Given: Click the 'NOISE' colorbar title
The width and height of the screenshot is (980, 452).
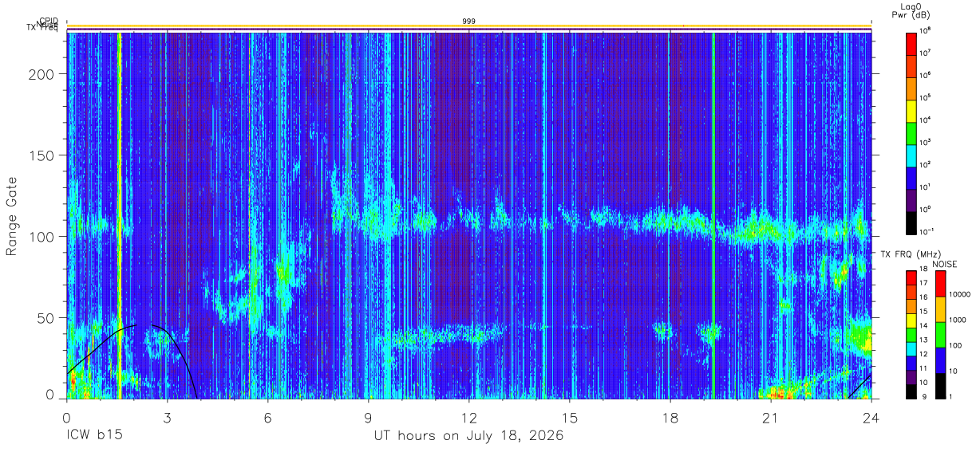Looking at the screenshot, I should 944,264.
